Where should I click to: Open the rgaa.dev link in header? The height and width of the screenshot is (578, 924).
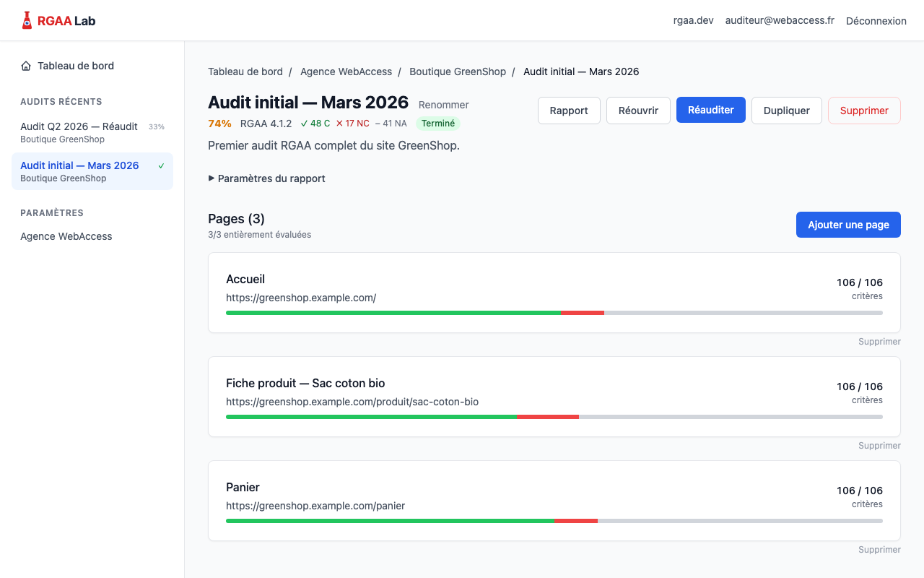[x=693, y=20]
